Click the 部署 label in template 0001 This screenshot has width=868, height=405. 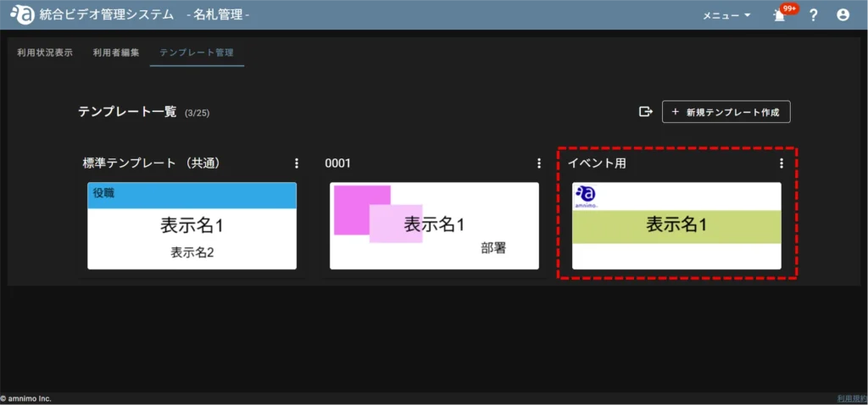pos(492,248)
